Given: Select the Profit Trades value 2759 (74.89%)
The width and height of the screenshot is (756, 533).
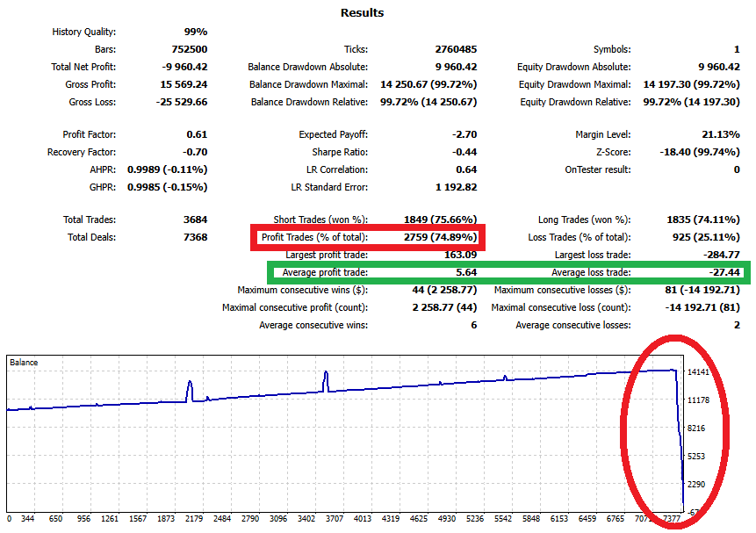Looking at the screenshot, I should pos(439,237).
